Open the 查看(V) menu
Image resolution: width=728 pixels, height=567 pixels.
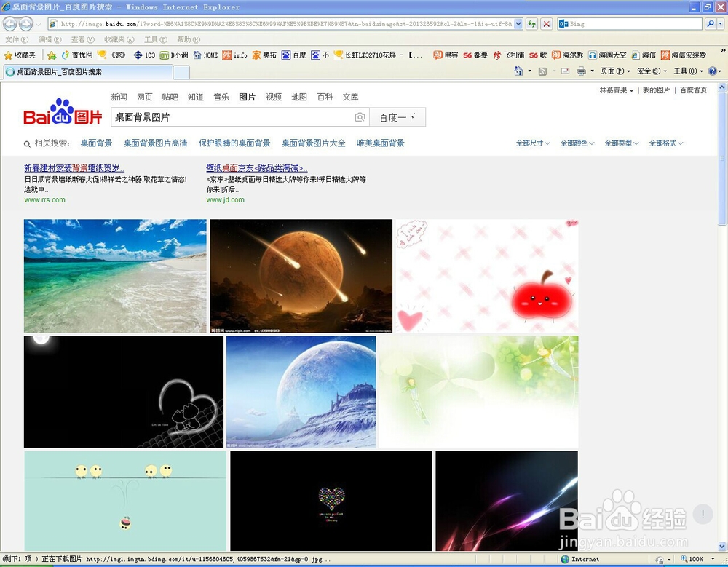[83, 40]
